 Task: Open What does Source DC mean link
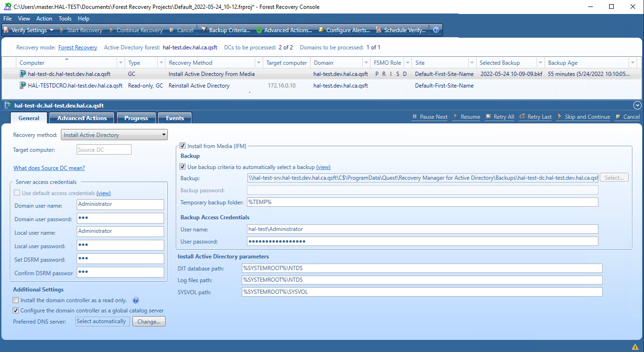click(x=49, y=168)
